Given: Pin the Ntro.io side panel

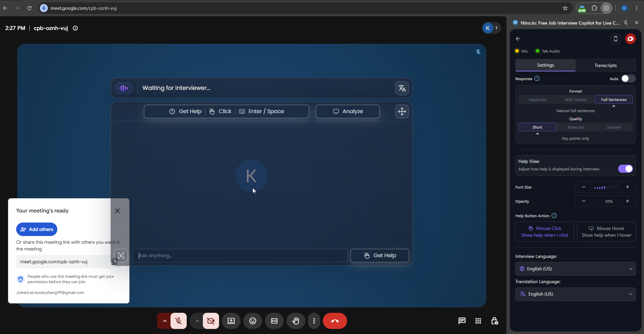Looking at the screenshot, I should 626,23.
